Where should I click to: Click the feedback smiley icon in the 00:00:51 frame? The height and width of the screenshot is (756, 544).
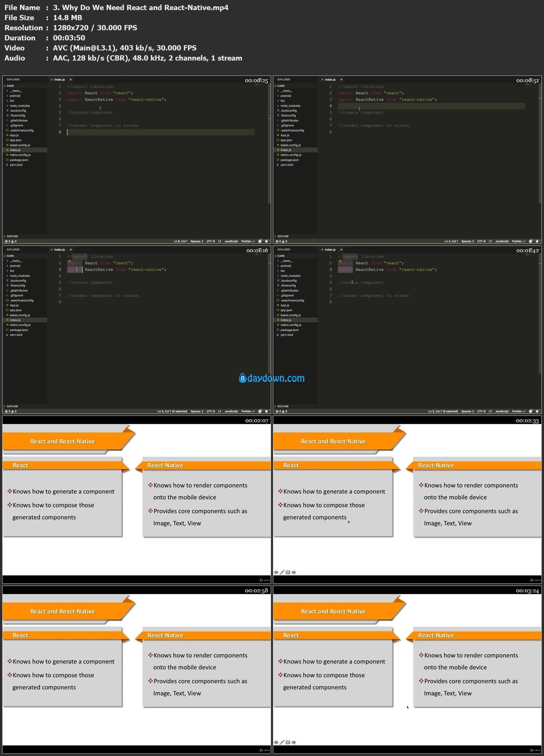pyautogui.click(x=531, y=241)
